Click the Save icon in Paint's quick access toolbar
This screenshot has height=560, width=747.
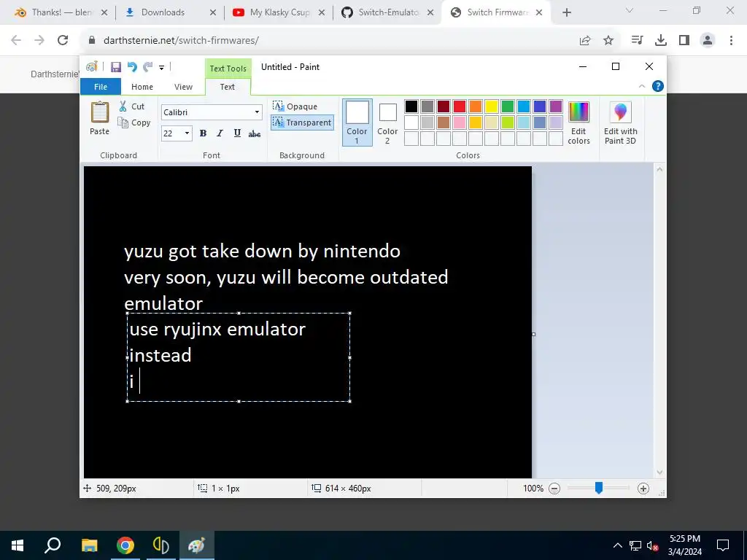click(116, 67)
